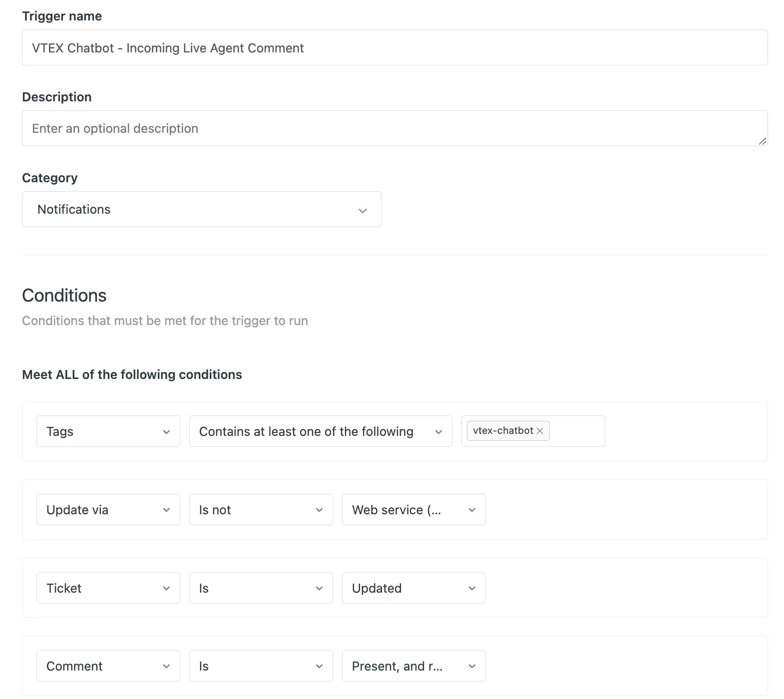Open 'Contains at least one of the following' dropdown
The width and height of the screenshot is (784, 699).
(320, 431)
